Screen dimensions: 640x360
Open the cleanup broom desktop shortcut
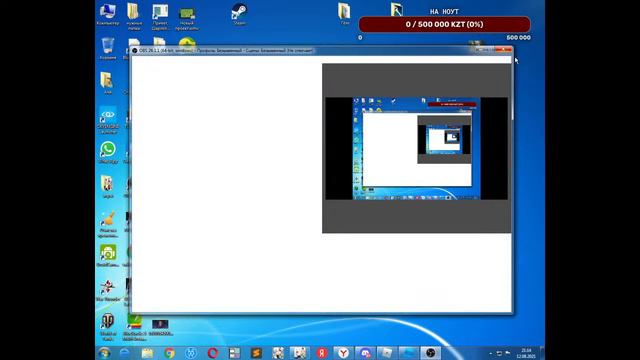tap(108, 224)
